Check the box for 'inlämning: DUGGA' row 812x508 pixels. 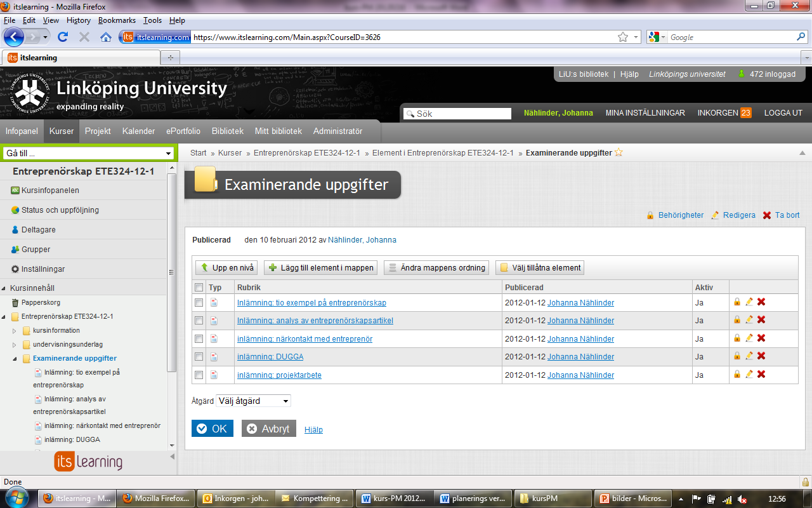click(x=199, y=356)
